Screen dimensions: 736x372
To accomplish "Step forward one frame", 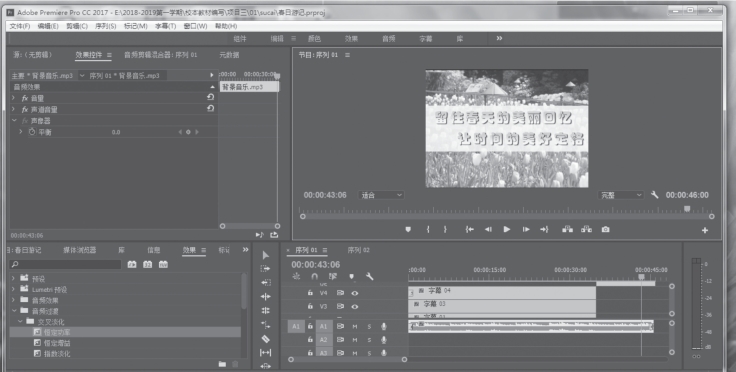I will pyautogui.click(x=526, y=229).
